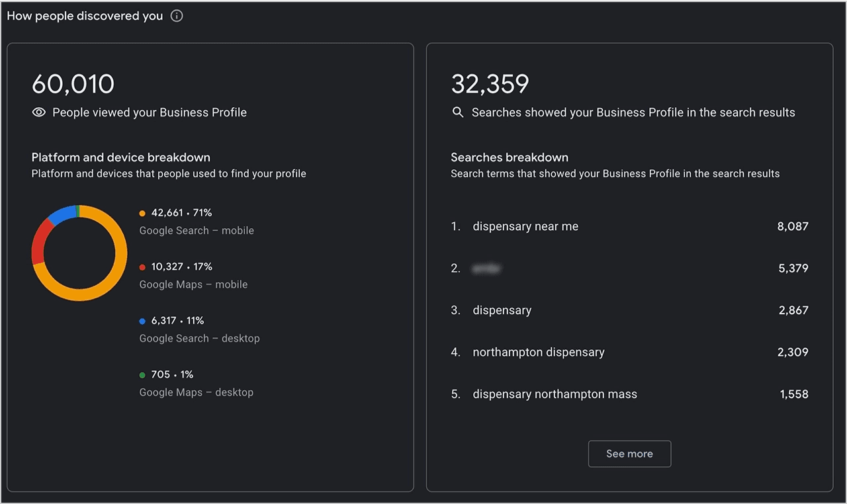This screenshot has height=504, width=847.
Task: Click the 32,359 searches total number
Action: (x=490, y=84)
